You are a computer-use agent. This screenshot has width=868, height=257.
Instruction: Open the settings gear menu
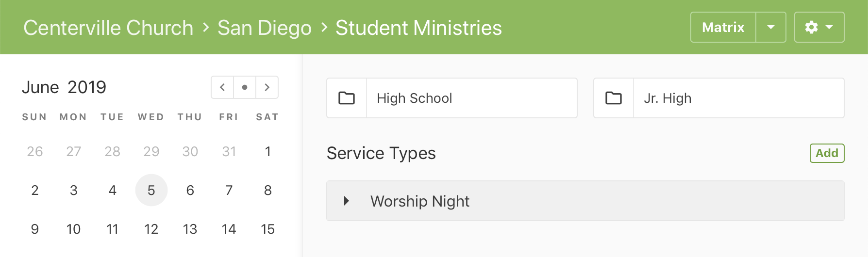pos(819,27)
